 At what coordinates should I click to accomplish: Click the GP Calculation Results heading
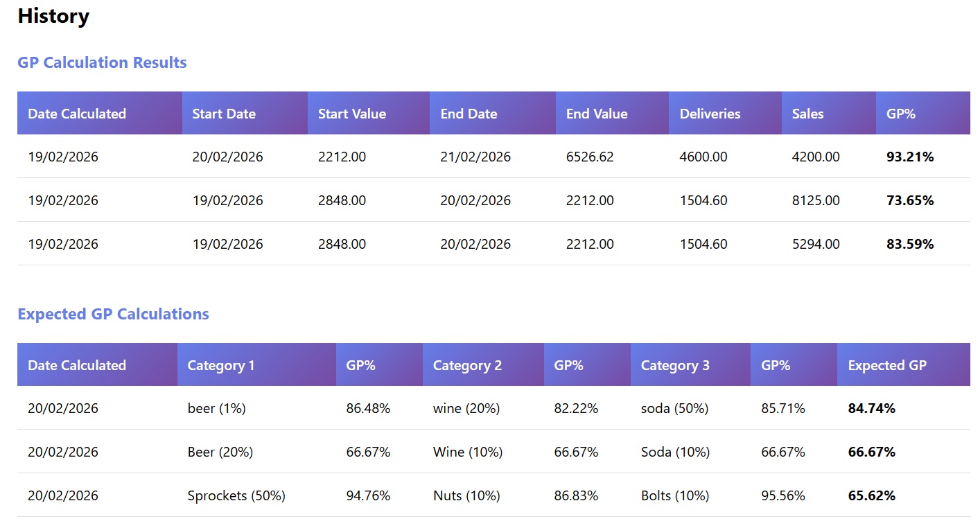[x=101, y=62]
